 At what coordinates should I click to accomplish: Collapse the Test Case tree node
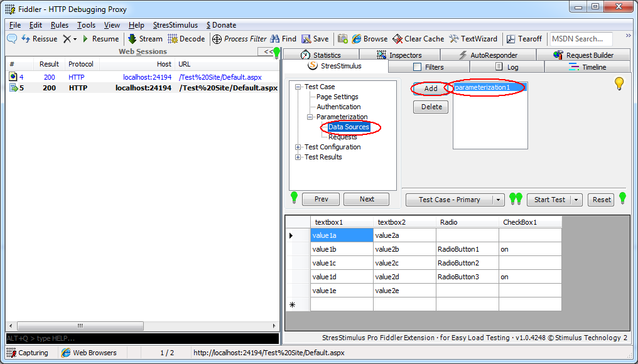pyautogui.click(x=298, y=87)
